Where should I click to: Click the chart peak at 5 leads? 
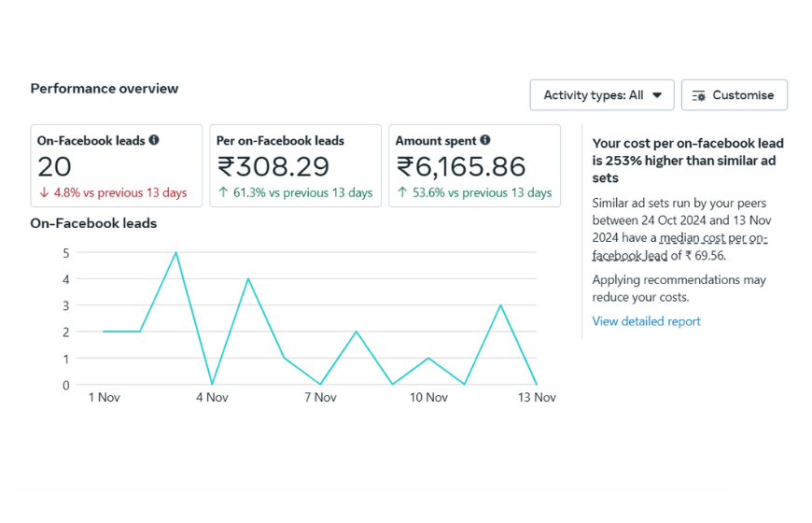(x=175, y=252)
